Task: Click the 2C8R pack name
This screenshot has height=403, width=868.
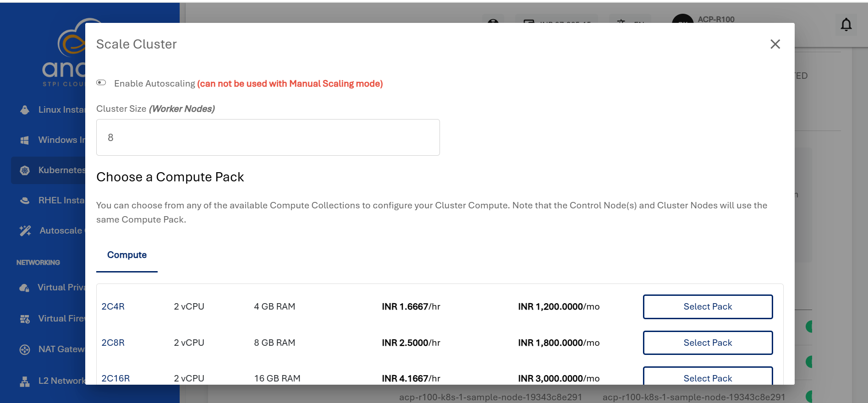Action: 113,343
